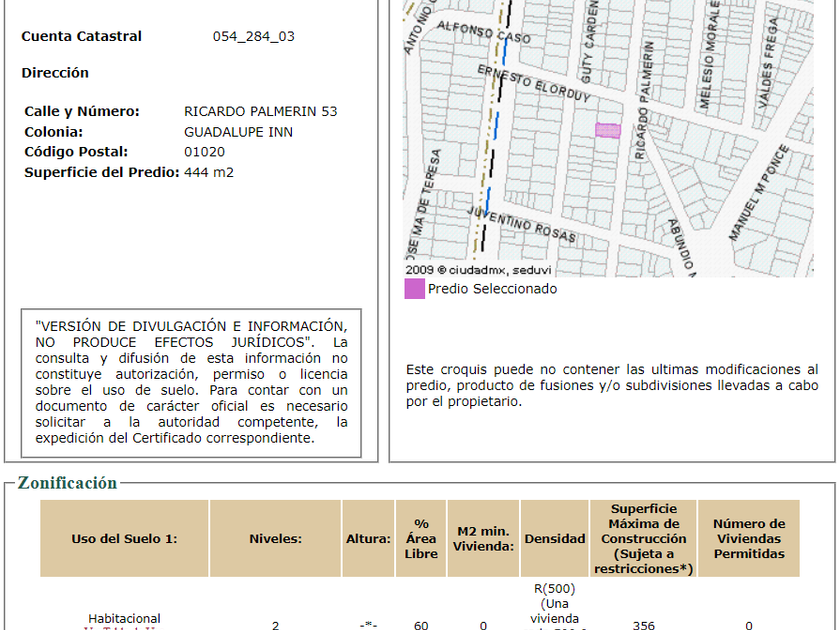Click the Predio Seleccionado legend color swatch
840x630 pixels.
click(414, 289)
